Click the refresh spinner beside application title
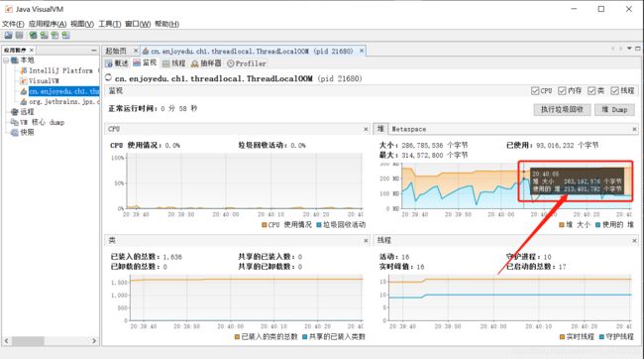Screen dimensions: 644x359 tap(108, 77)
